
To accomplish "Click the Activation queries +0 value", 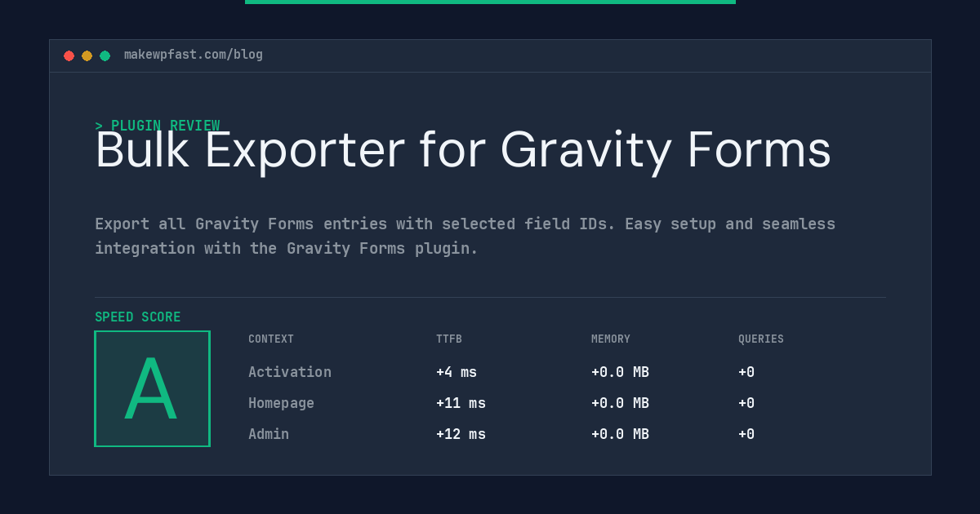I will point(746,372).
